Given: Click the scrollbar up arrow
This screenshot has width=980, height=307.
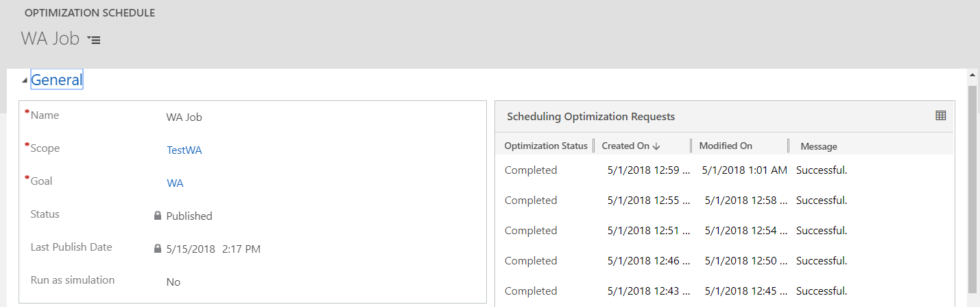Looking at the screenshot, I should tap(972, 74).
